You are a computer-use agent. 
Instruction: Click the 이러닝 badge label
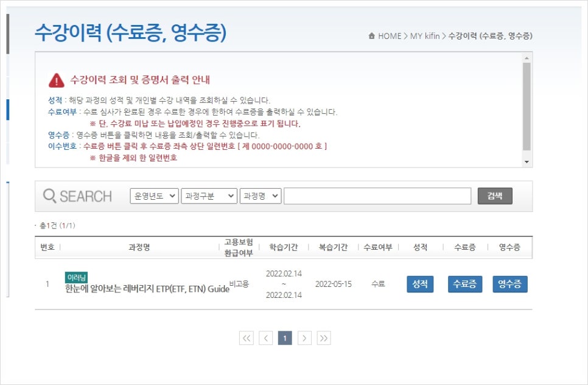point(76,277)
